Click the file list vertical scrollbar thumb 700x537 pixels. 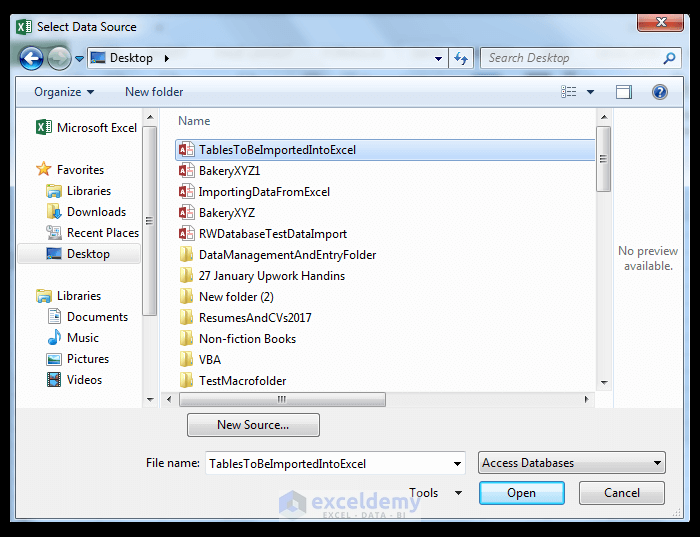coord(604,159)
